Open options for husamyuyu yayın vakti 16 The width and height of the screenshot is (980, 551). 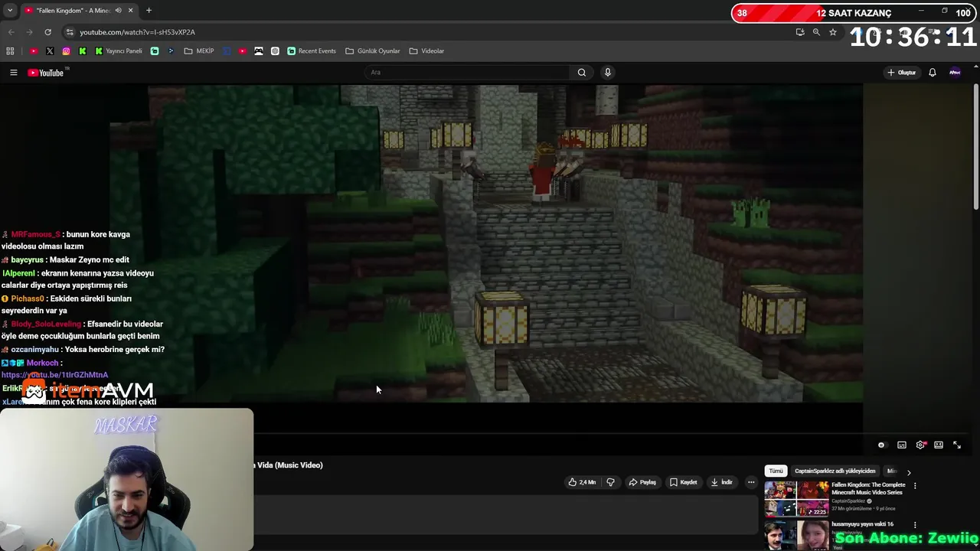click(915, 525)
